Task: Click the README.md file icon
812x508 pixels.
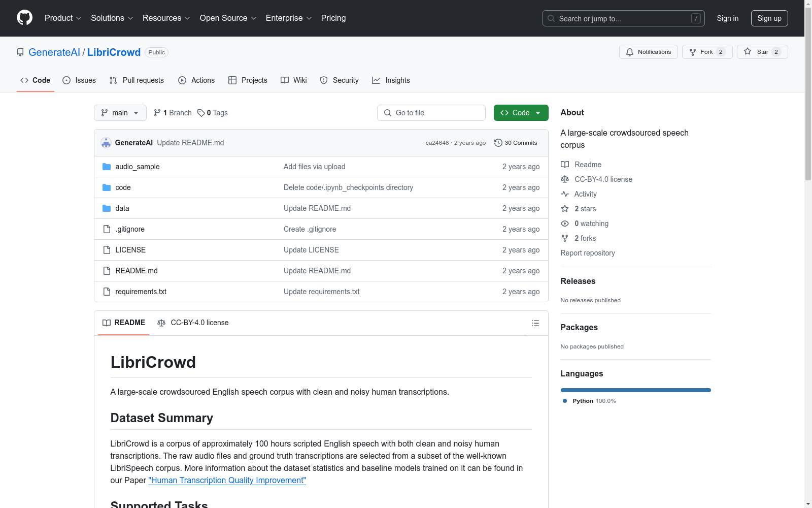Action: click(x=107, y=271)
